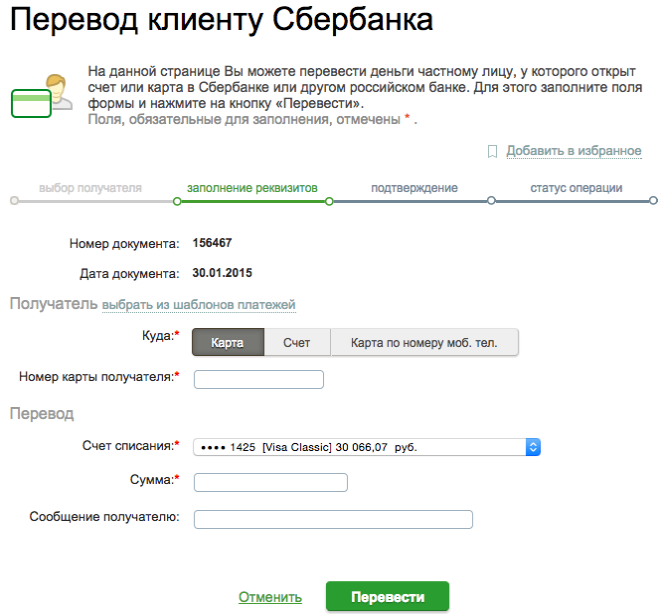Click the green Перевести button
Screen dimensions: 660x614
(x=387, y=596)
